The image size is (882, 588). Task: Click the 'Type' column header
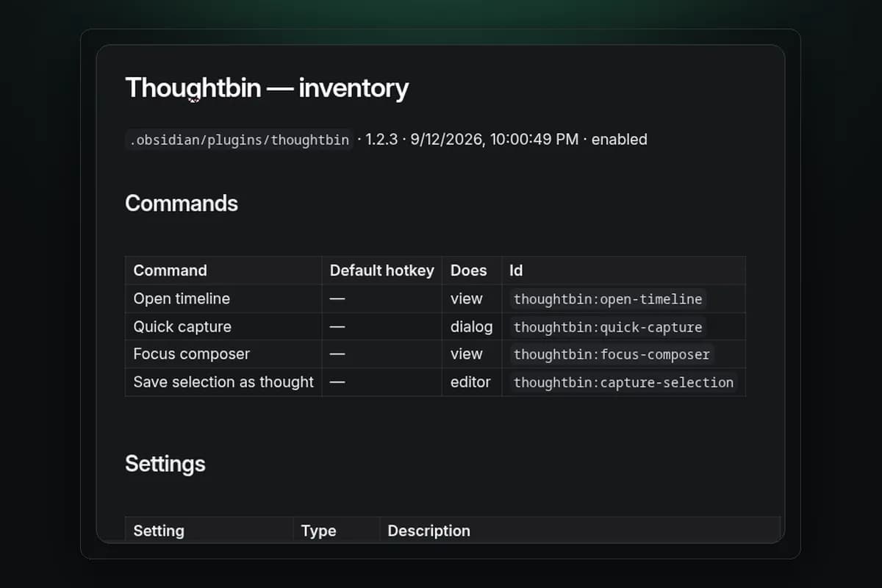[x=337, y=530]
